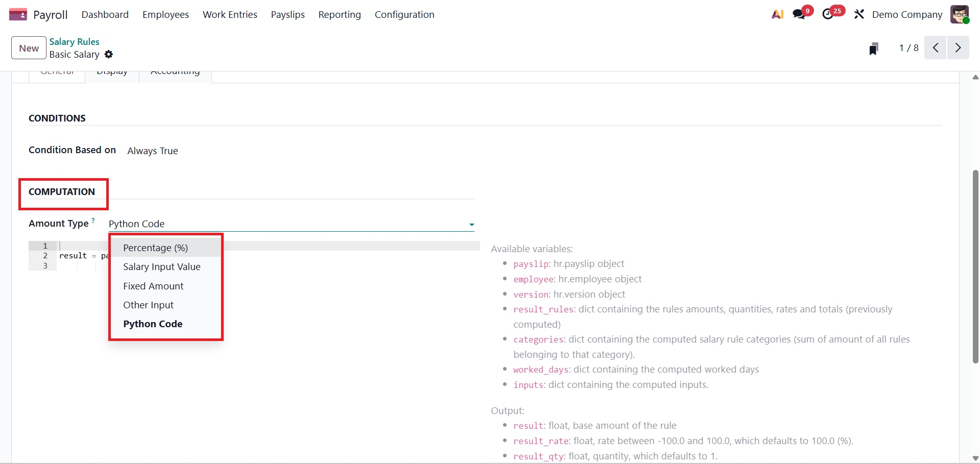Screen dimensions: 980x464
Task: Go to the next record arrow
Action: tap(958, 48)
